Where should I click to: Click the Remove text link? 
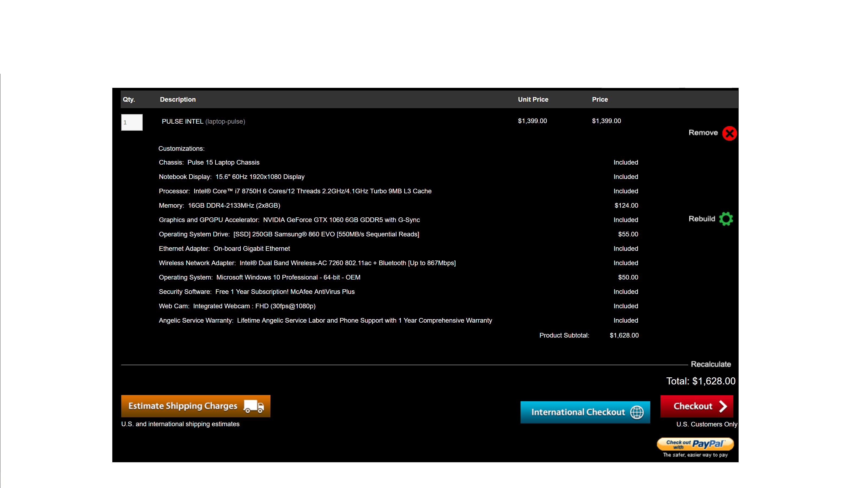(x=703, y=133)
